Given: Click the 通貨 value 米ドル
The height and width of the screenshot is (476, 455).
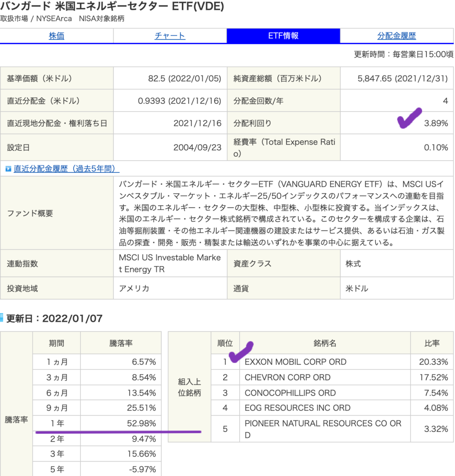Looking at the screenshot, I should [x=357, y=288].
